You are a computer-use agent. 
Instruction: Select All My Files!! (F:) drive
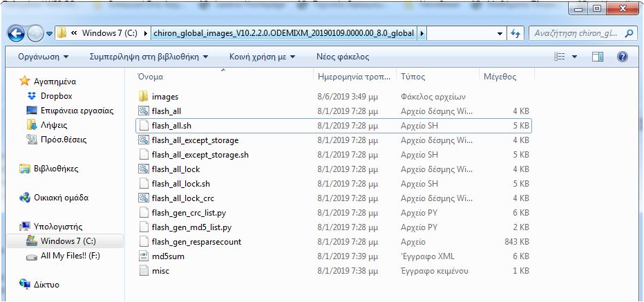coord(70,256)
